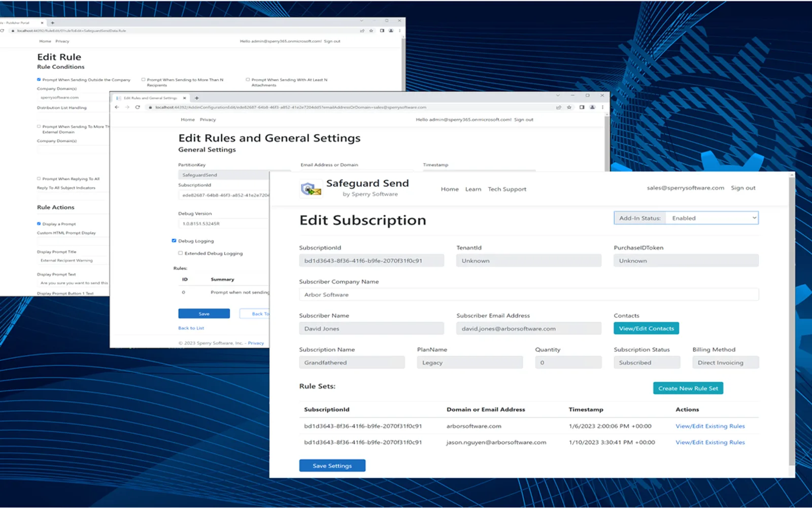Click Save Settings button
812x508 pixels.
click(x=332, y=465)
